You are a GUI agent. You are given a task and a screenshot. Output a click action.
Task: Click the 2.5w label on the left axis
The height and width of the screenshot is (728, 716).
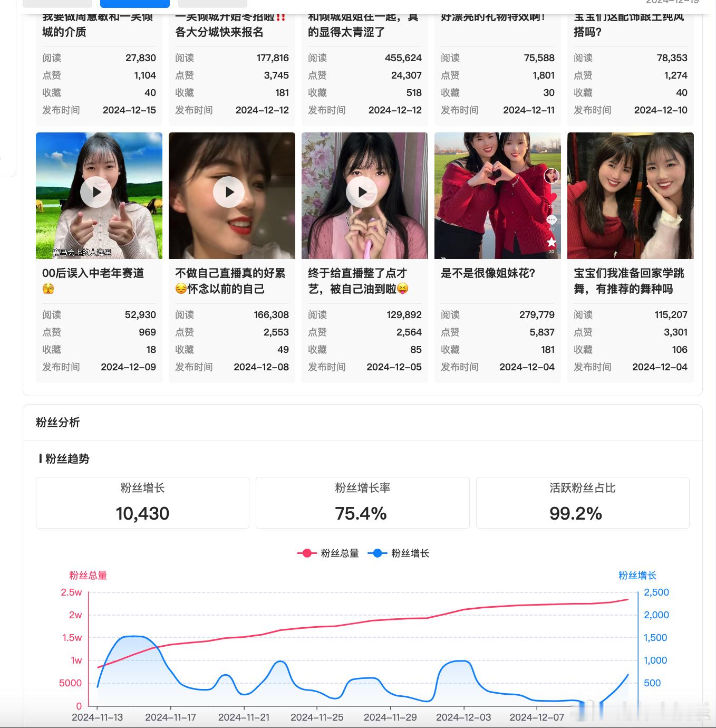coord(72,592)
